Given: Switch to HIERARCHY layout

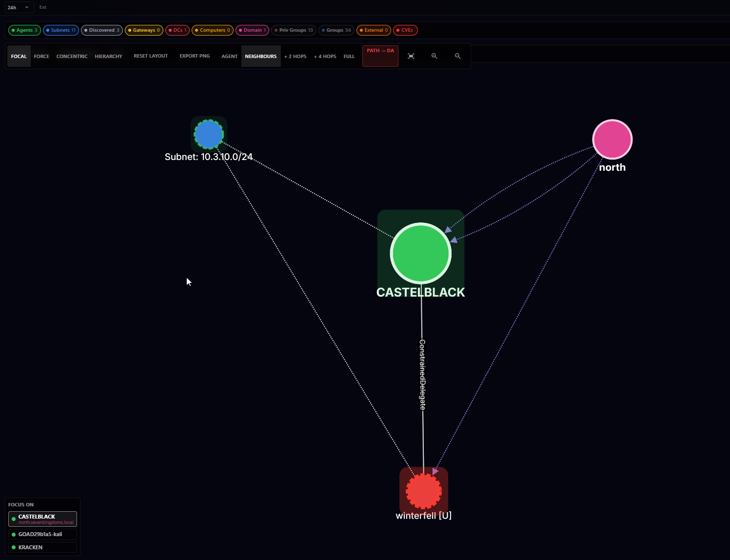Looking at the screenshot, I should tap(108, 56).
